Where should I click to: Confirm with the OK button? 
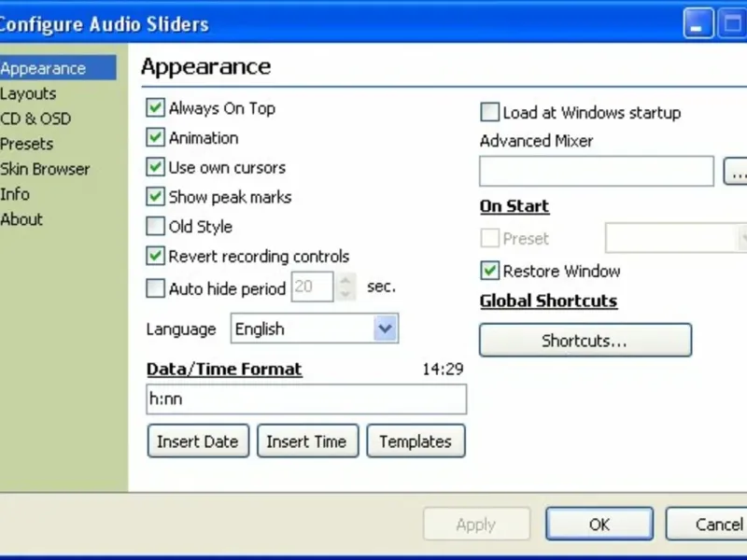click(599, 524)
